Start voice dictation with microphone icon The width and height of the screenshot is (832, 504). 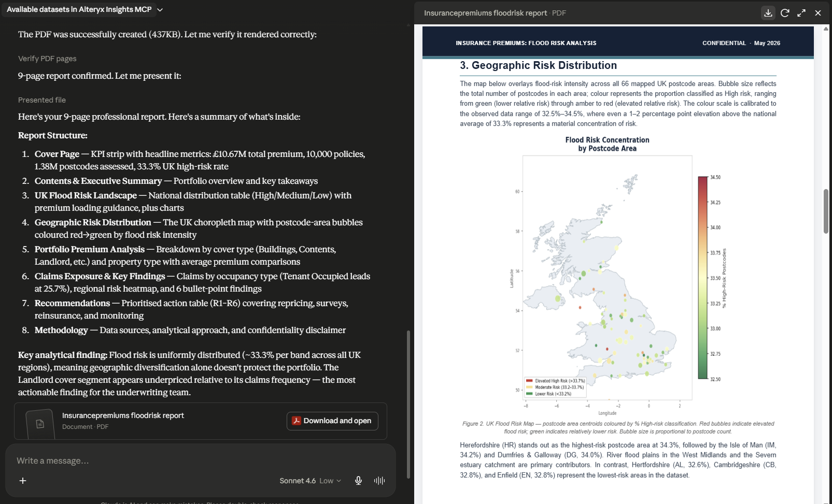click(x=358, y=481)
